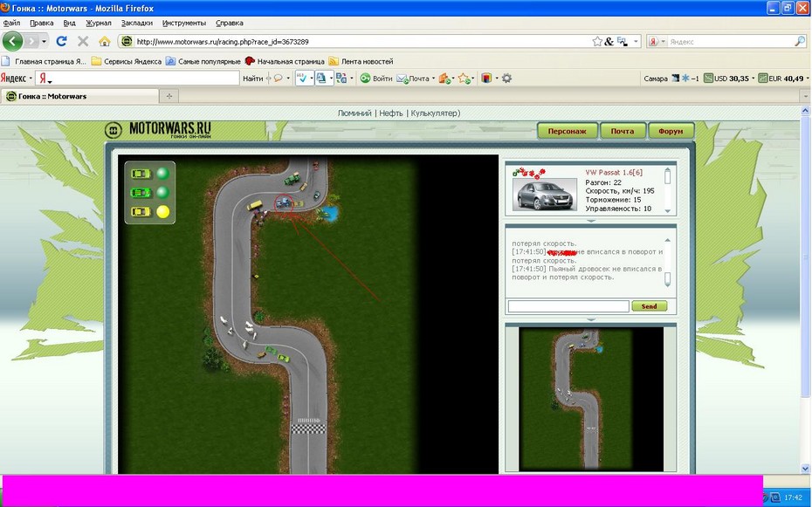The height and width of the screenshot is (507, 812).
Task: Click the Найти search button
Action: (252, 79)
